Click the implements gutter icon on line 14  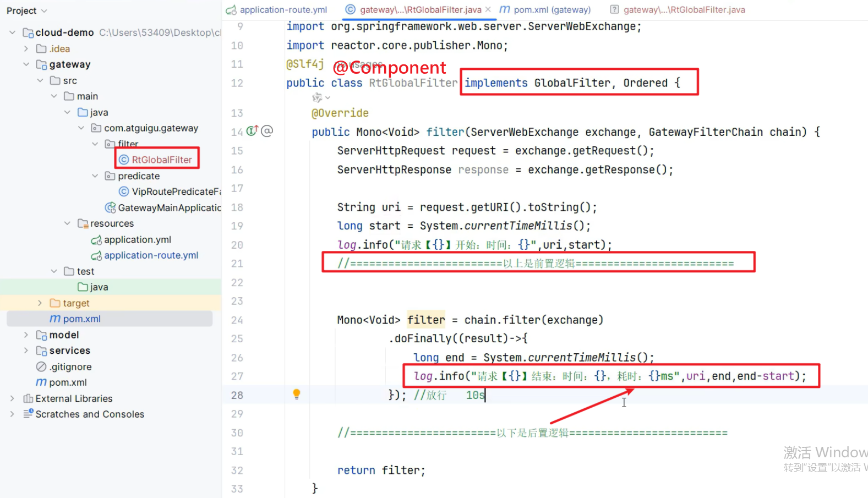tap(252, 131)
